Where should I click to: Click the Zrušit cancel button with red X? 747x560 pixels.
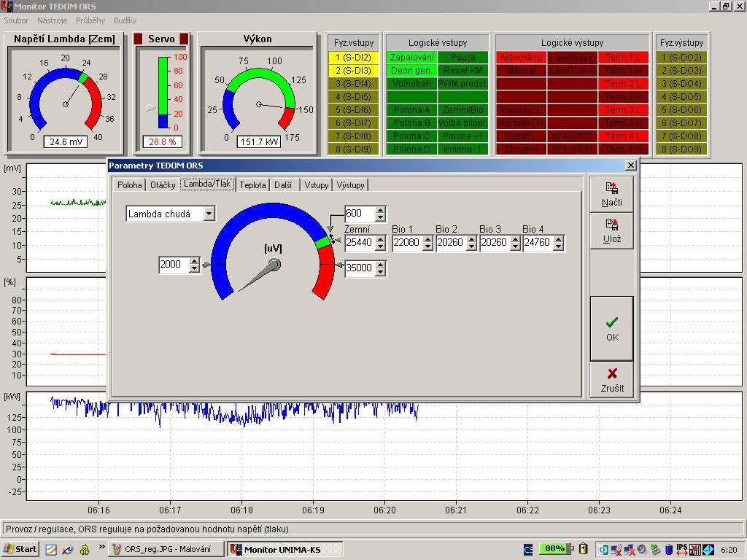611,380
